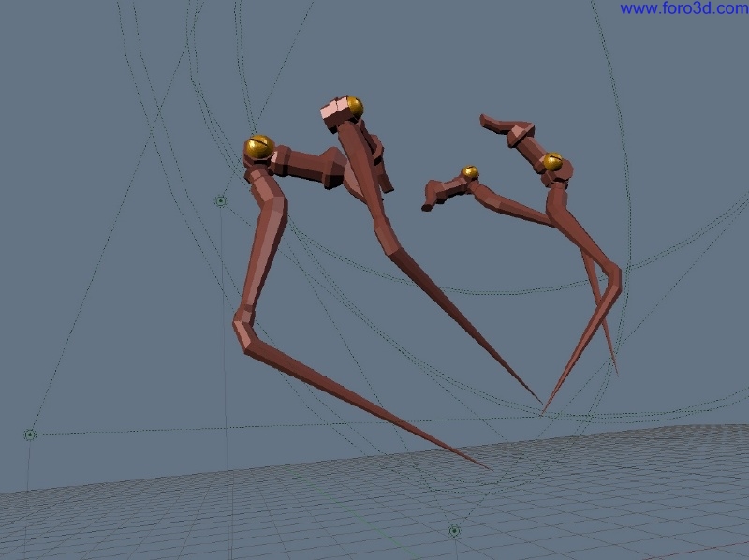Select golden sphere on the rightmost leg
This screenshot has height=560, width=749.
click(552, 162)
